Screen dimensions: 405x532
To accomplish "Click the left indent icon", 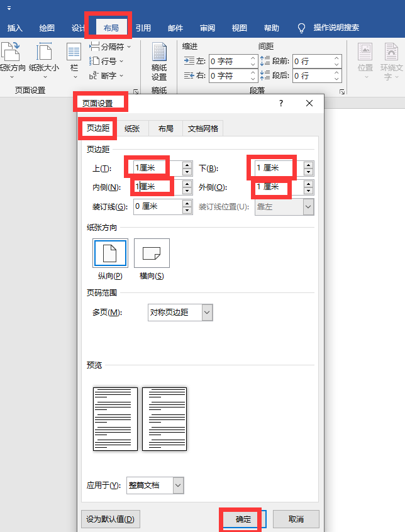I will 189,61.
